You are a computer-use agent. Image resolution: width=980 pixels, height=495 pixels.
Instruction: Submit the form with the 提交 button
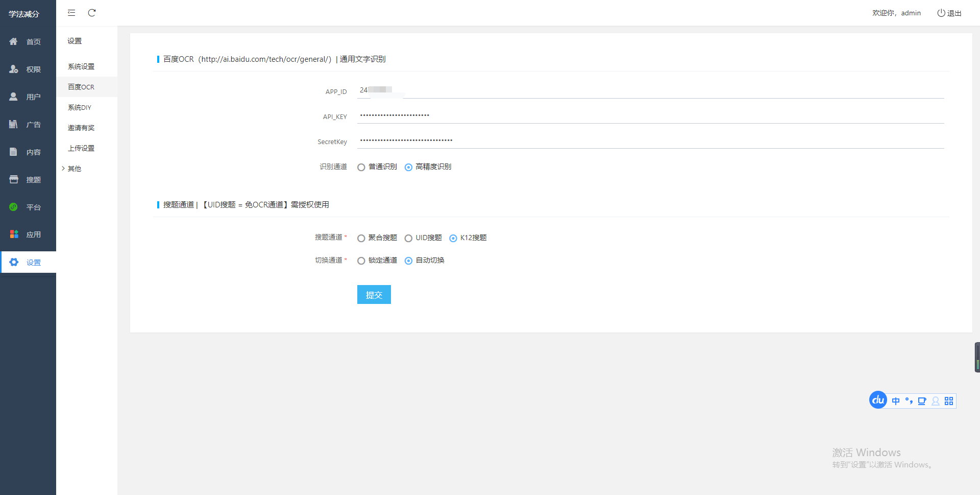coord(374,295)
